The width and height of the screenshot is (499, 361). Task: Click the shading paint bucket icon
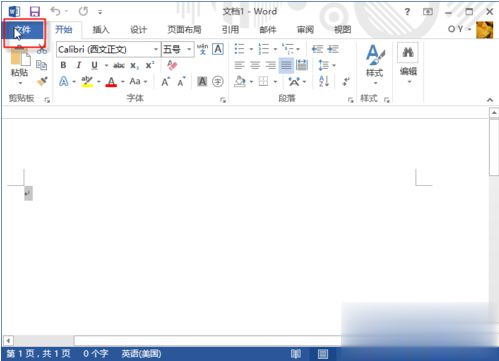coord(240,81)
